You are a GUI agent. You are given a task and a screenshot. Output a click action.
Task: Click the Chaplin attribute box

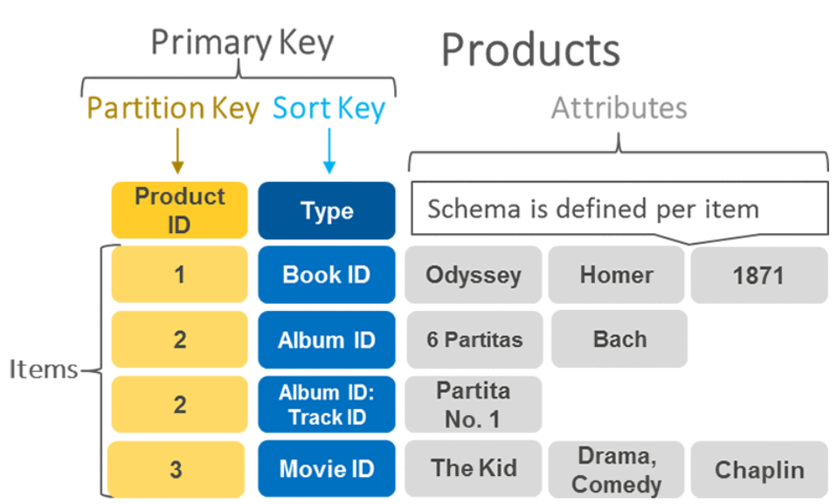click(x=759, y=469)
